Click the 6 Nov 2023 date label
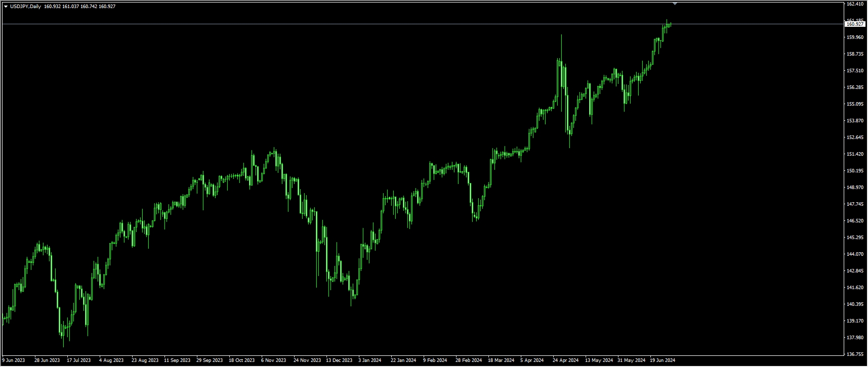The height and width of the screenshot is (367, 868). (x=273, y=361)
